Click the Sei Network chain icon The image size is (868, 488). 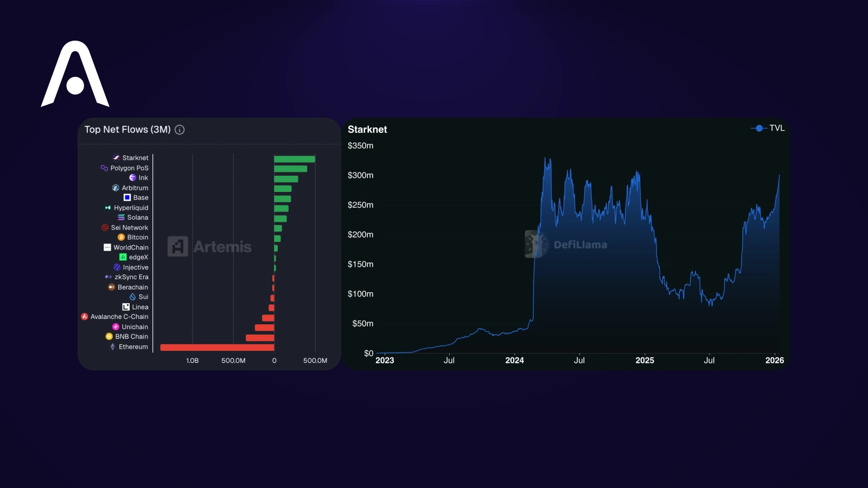click(x=105, y=228)
